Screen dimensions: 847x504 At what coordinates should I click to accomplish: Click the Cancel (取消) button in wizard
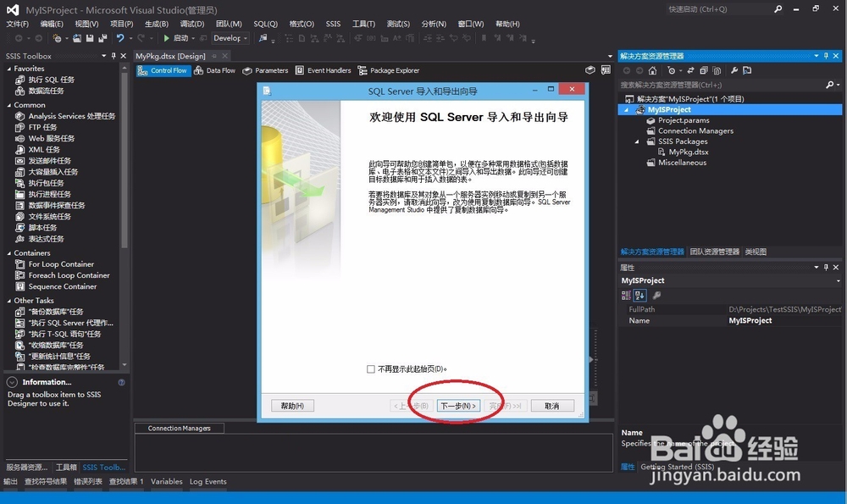click(x=552, y=406)
